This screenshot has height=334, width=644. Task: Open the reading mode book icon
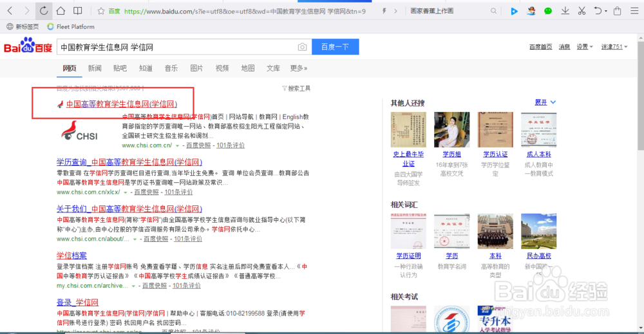(78, 11)
